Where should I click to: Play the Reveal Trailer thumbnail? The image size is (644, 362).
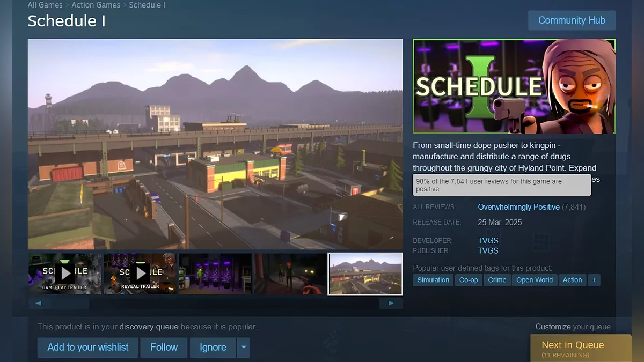pos(140,274)
